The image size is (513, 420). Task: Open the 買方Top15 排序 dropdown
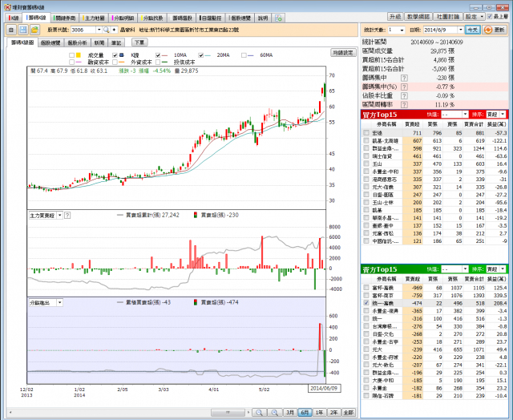point(503,114)
